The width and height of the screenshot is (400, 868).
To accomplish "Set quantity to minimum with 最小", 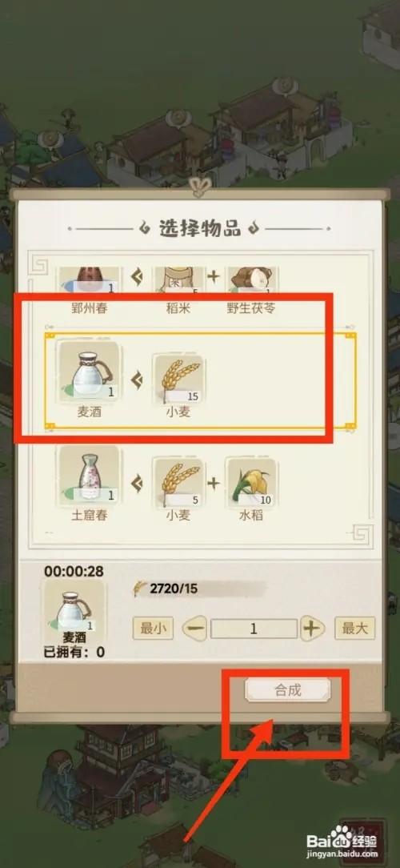I will tap(153, 629).
